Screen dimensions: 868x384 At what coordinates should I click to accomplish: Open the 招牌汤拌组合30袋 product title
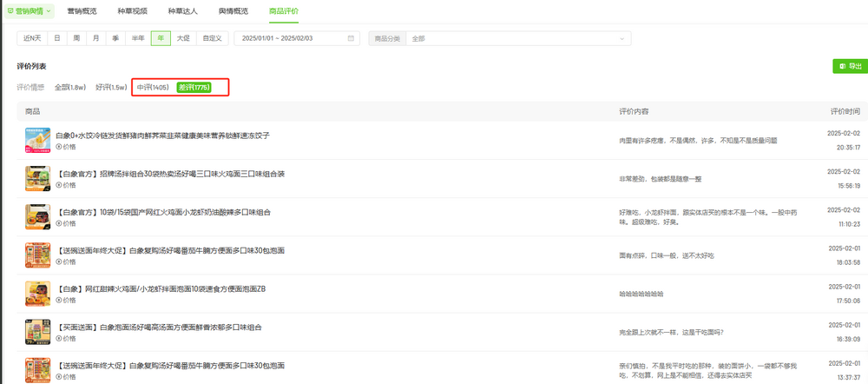[x=170, y=174]
